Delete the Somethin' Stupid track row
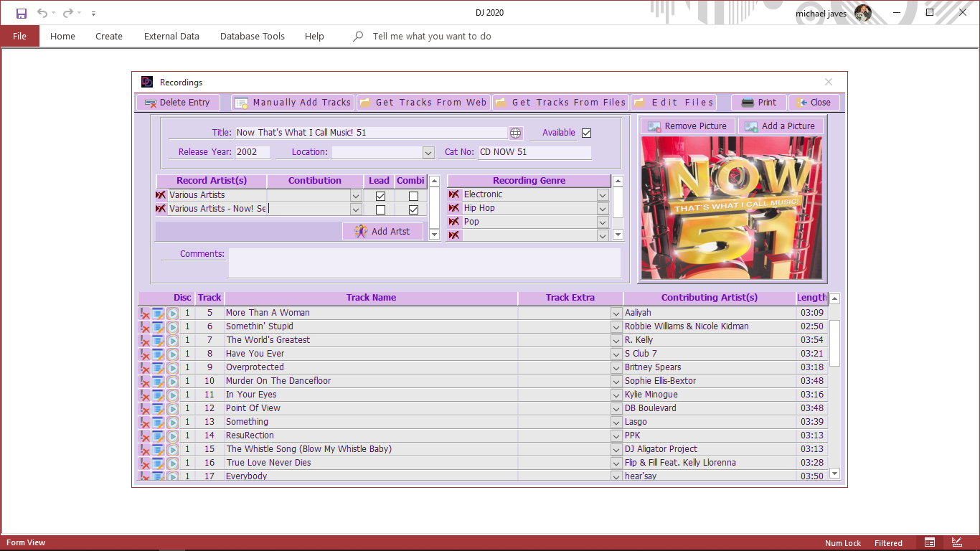 144,326
